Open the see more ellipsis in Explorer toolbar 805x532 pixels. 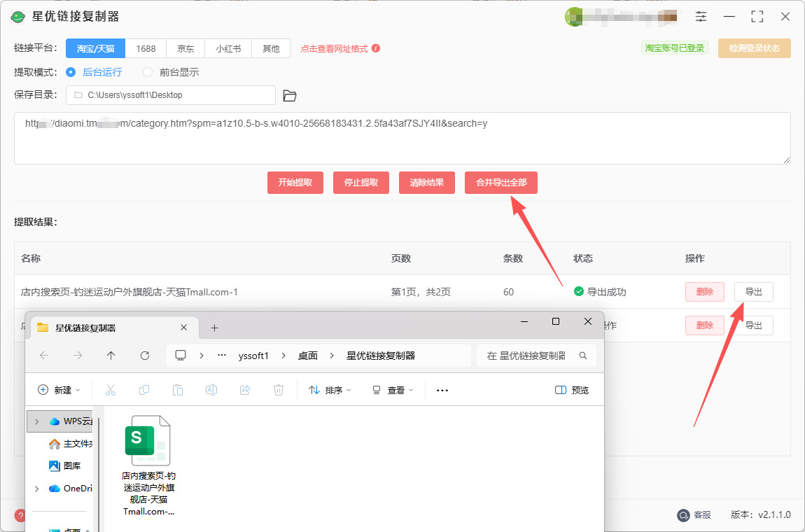pyautogui.click(x=442, y=391)
